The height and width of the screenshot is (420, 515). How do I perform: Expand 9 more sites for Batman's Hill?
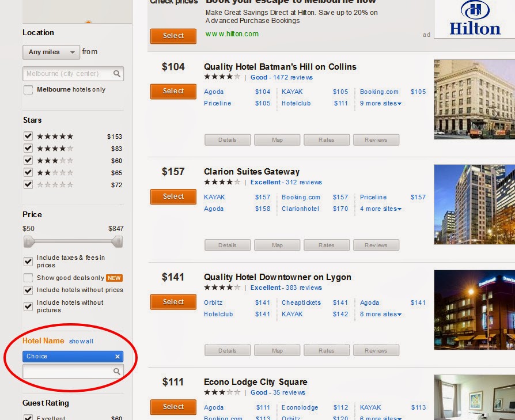pyautogui.click(x=380, y=103)
